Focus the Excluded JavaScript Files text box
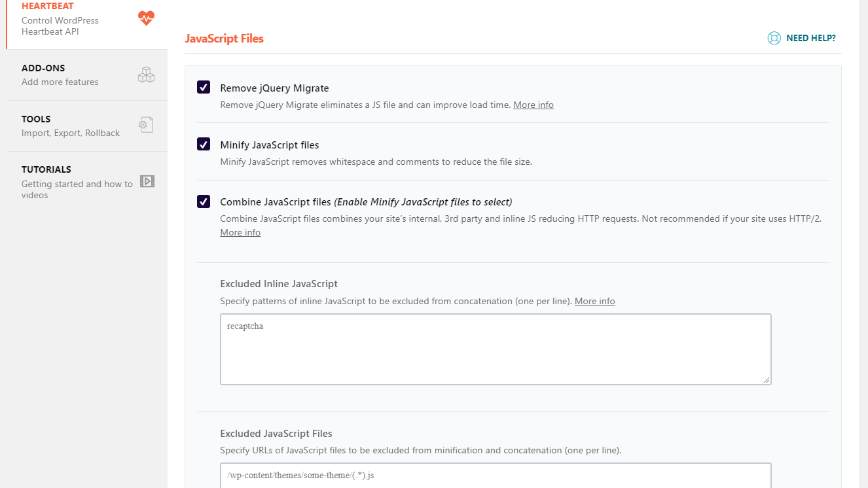The image size is (868, 488). (x=495, y=476)
